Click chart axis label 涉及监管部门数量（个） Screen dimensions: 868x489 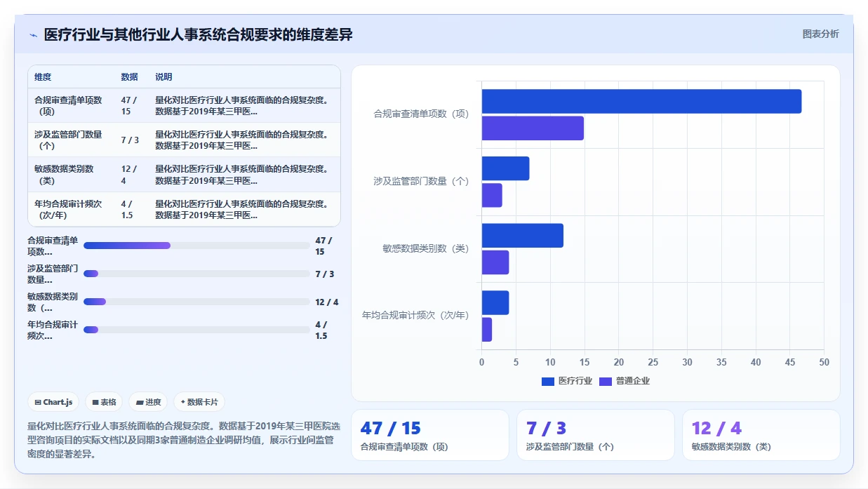(421, 181)
